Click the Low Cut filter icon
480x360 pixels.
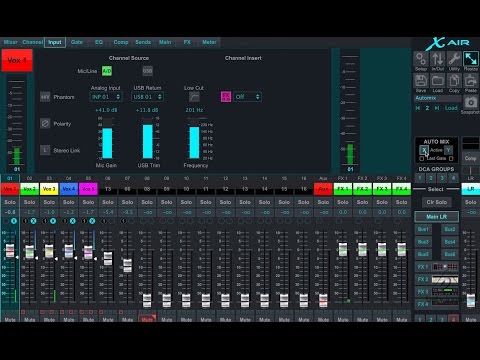tap(194, 97)
